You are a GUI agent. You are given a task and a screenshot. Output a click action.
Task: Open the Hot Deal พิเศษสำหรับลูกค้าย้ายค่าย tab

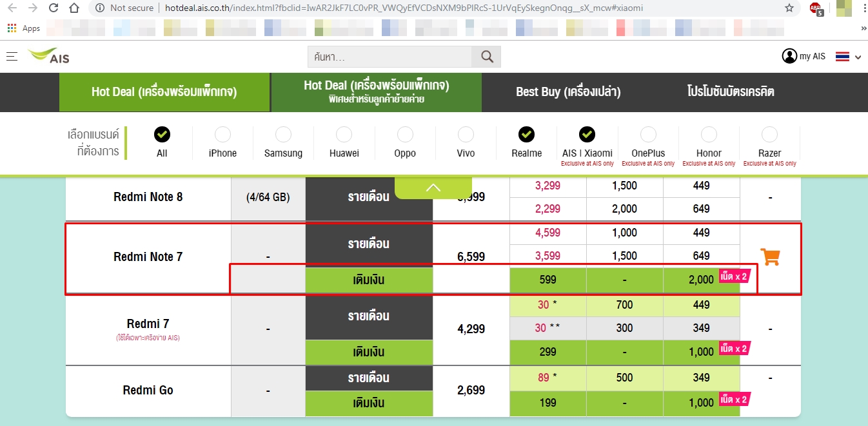click(377, 92)
